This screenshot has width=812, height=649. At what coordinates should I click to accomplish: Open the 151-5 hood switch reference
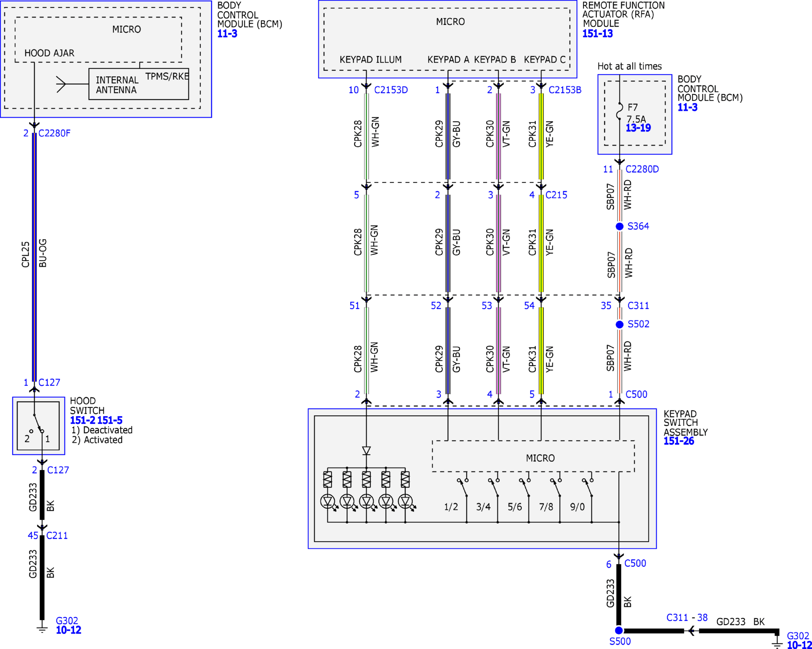tap(110, 420)
